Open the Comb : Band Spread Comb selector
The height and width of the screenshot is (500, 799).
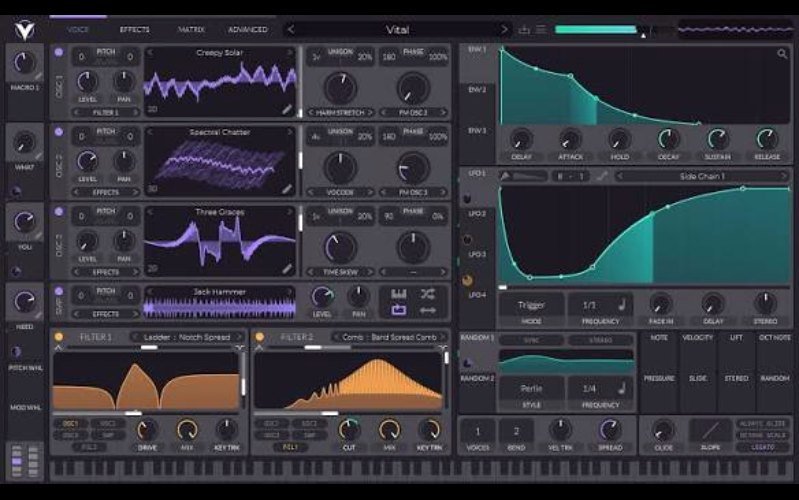click(x=389, y=337)
